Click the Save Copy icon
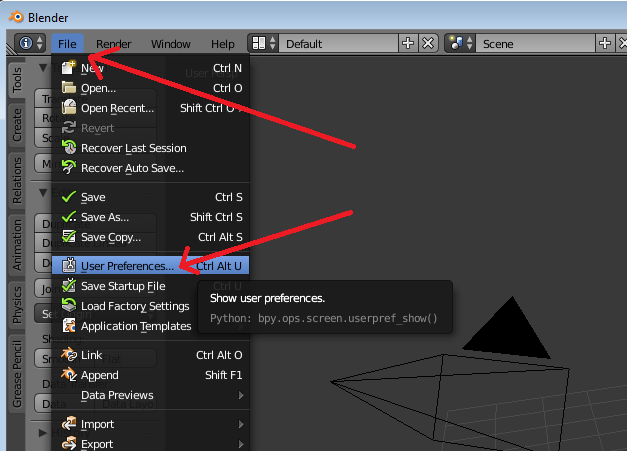This screenshot has height=451, width=627. point(69,237)
